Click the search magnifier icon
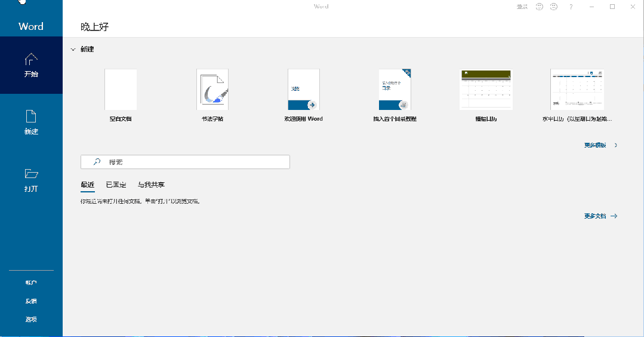The width and height of the screenshot is (644, 337). pyautogui.click(x=97, y=162)
